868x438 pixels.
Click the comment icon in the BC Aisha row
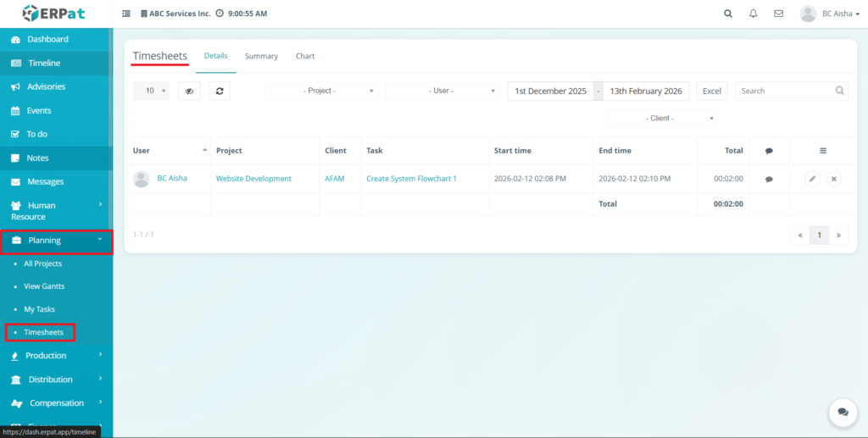769,179
